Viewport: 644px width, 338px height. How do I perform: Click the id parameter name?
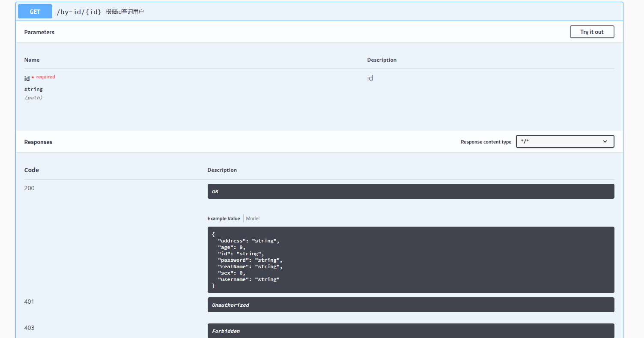point(27,79)
